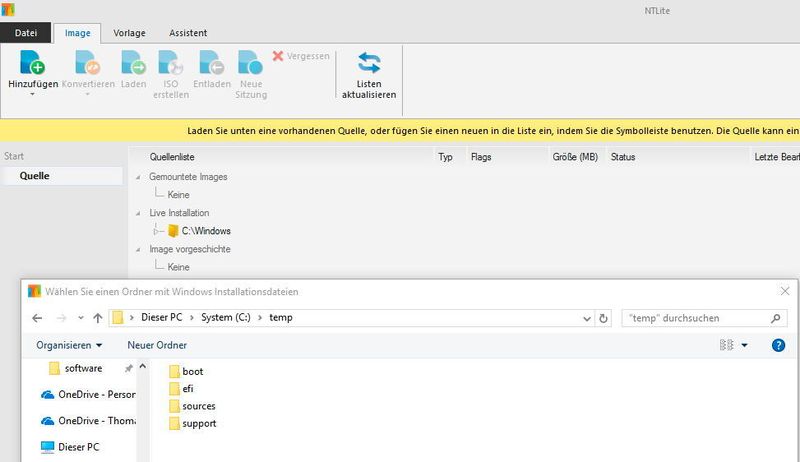The width and height of the screenshot is (800, 462).
Task: Click the blue help question mark icon
Action: [778, 345]
